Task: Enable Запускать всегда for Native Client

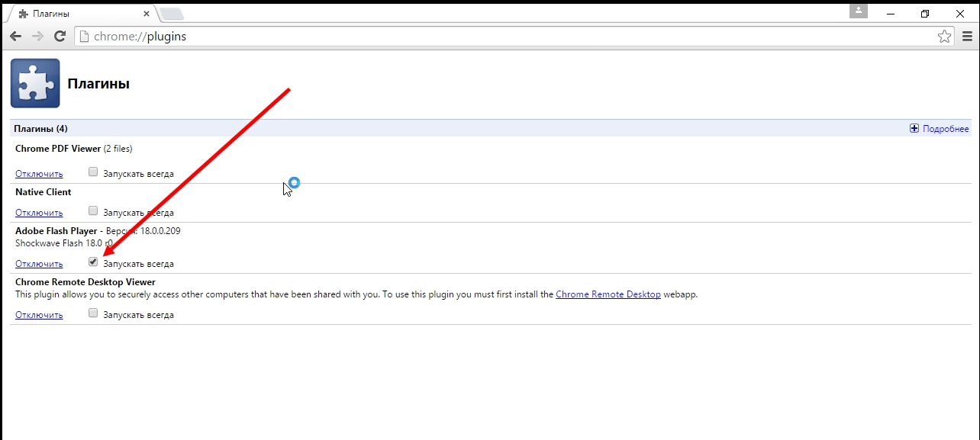Action: 93,210
